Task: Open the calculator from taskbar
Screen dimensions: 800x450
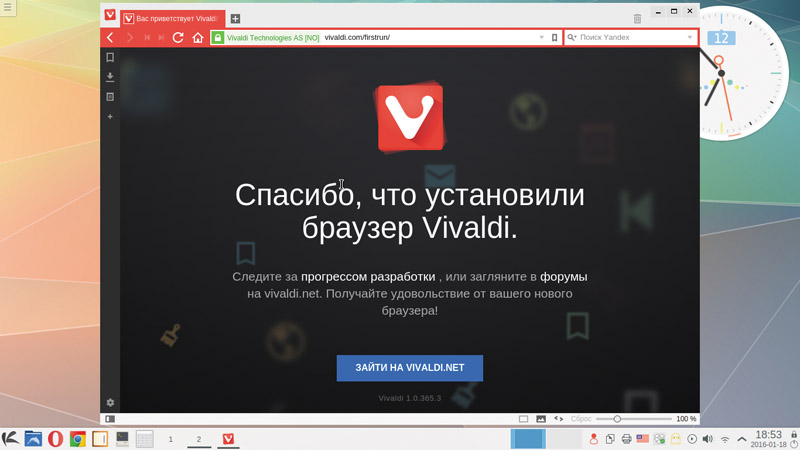Action: click(x=144, y=439)
